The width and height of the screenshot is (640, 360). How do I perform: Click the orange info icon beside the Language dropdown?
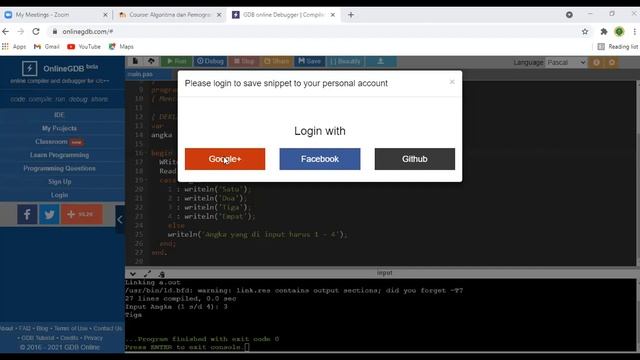pyautogui.click(x=596, y=62)
